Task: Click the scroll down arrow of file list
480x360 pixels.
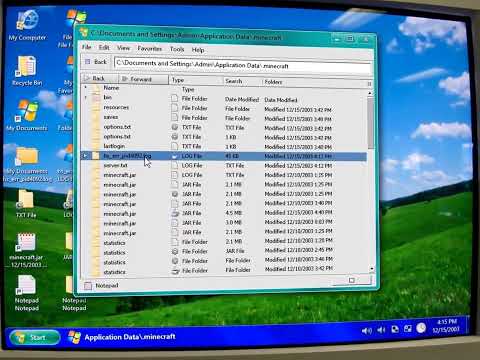Action: pyautogui.click(x=371, y=269)
